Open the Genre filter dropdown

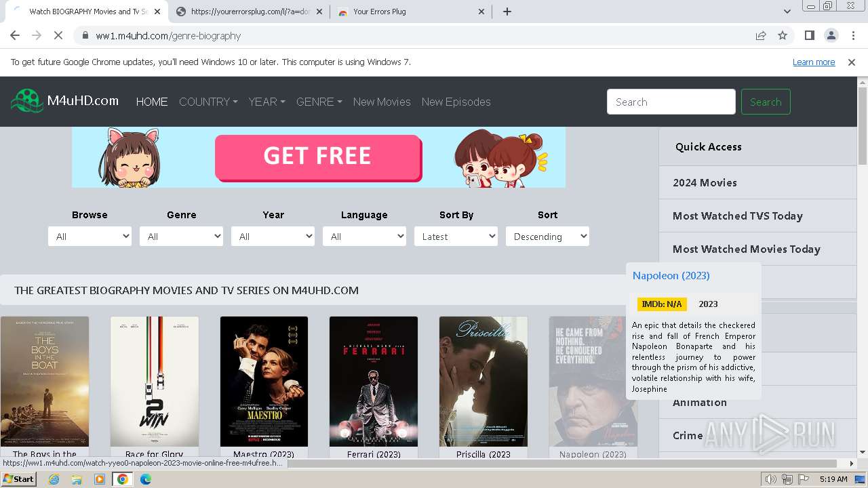coord(181,237)
